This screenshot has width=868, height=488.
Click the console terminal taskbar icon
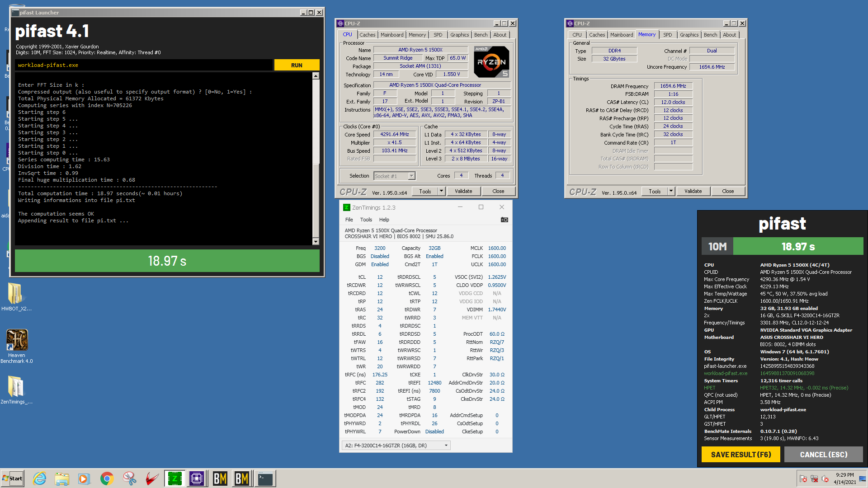click(265, 479)
